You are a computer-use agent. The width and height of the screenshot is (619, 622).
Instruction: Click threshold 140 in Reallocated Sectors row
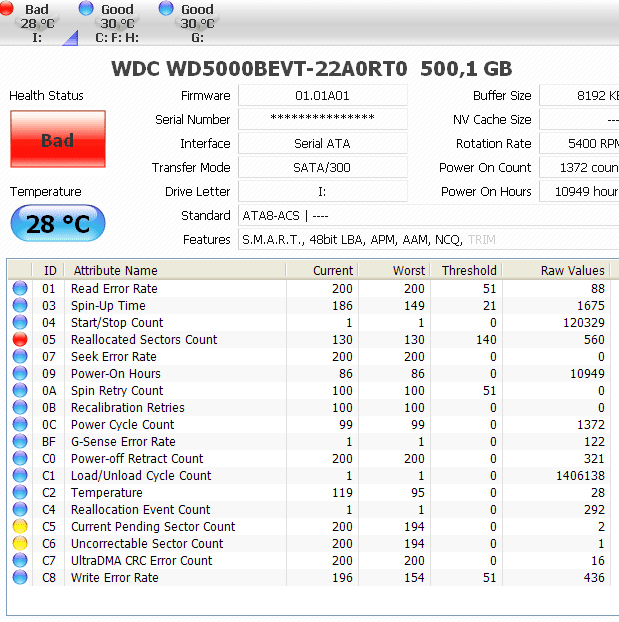click(486, 340)
